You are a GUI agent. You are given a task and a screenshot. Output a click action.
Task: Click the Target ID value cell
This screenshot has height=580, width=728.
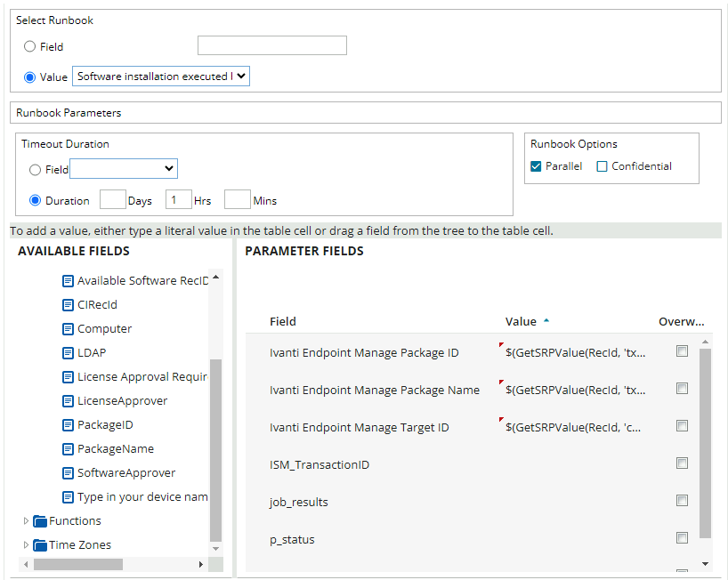[575, 427]
